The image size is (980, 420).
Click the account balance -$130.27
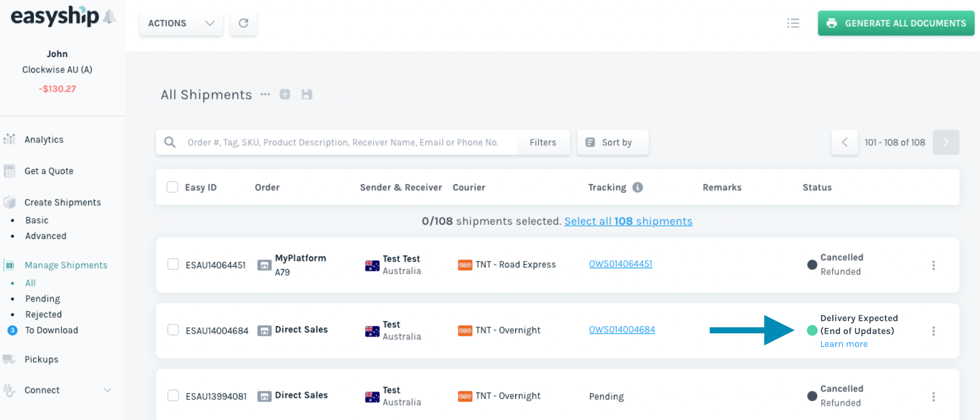coord(57,89)
